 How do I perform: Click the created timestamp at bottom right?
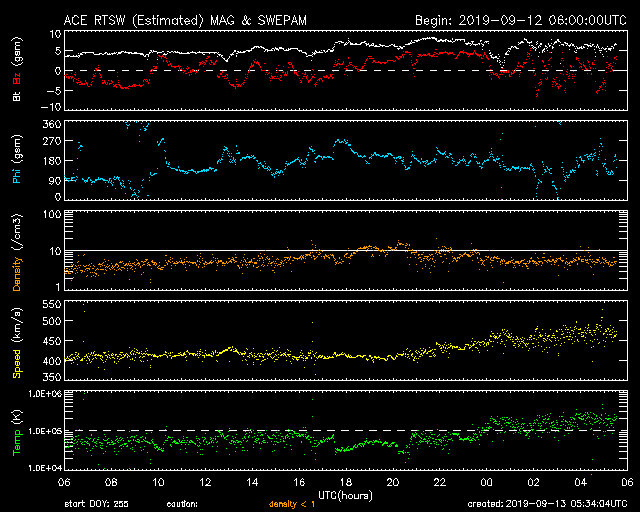[547, 504]
